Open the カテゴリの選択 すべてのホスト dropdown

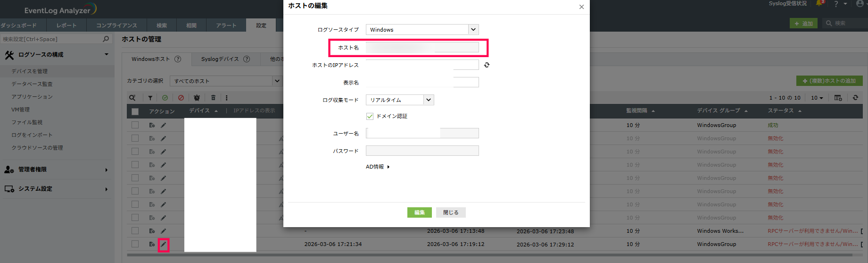click(x=225, y=81)
